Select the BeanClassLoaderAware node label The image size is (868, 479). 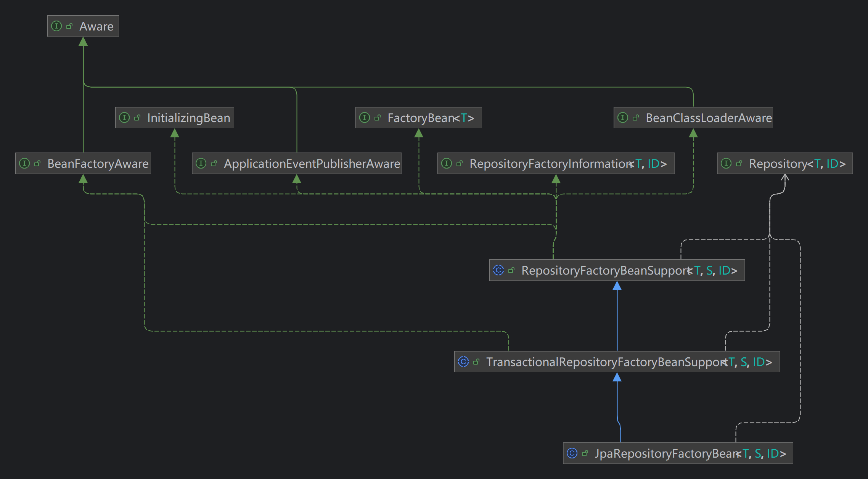pos(708,118)
